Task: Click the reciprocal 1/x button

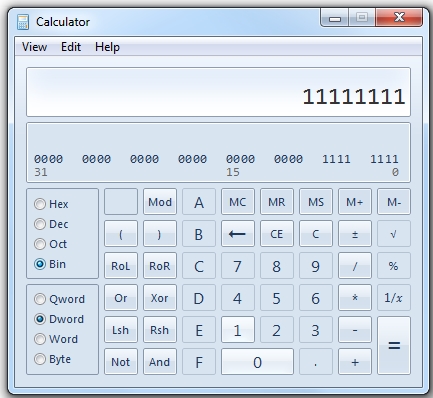Action: pos(394,298)
